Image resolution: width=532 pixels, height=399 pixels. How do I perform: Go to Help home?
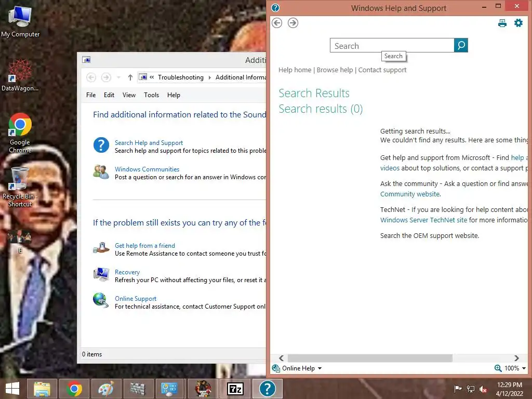[x=295, y=70]
